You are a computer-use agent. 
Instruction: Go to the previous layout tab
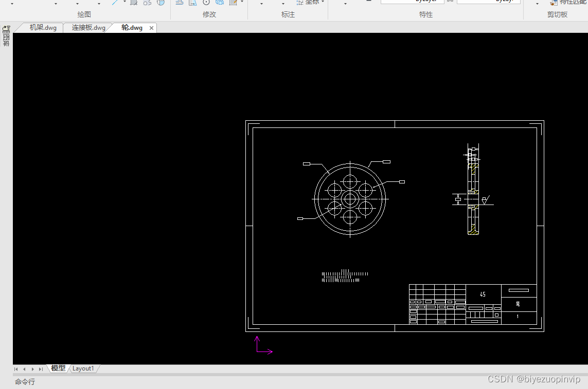pyautogui.click(x=24, y=369)
